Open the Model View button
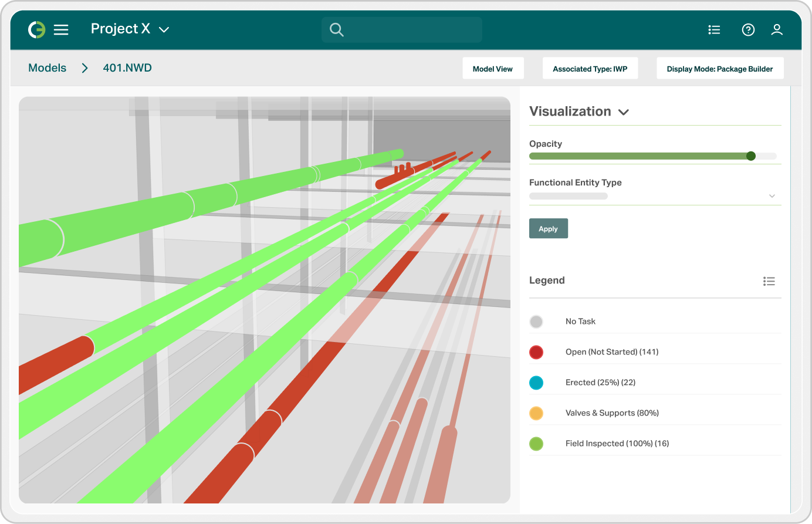The height and width of the screenshot is (524, 812). point(493,68)
